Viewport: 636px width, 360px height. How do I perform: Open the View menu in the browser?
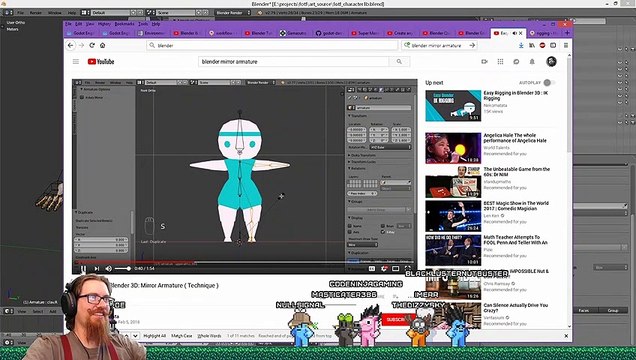(x=90, y=24)
